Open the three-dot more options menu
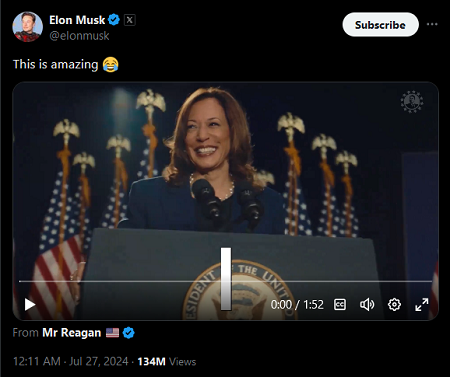Image resolution: width=450 pixels, height=377 pixels. click(432, 24)
